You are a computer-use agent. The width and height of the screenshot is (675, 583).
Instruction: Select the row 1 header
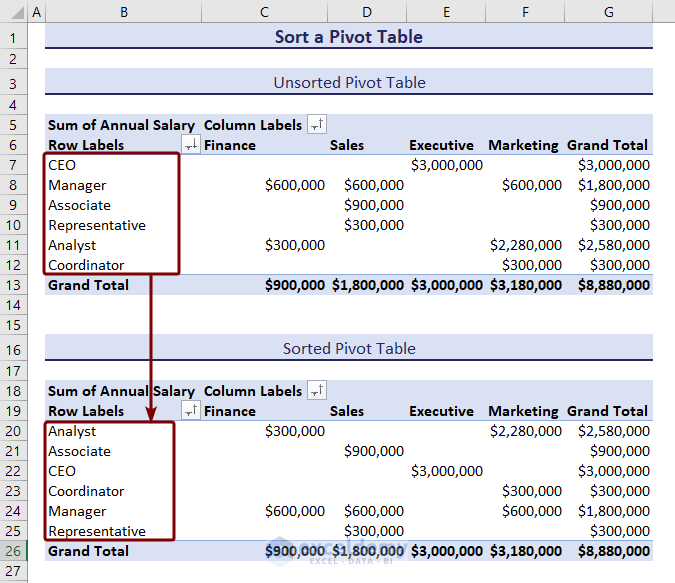pyautogui.click(x=12, y=37)
